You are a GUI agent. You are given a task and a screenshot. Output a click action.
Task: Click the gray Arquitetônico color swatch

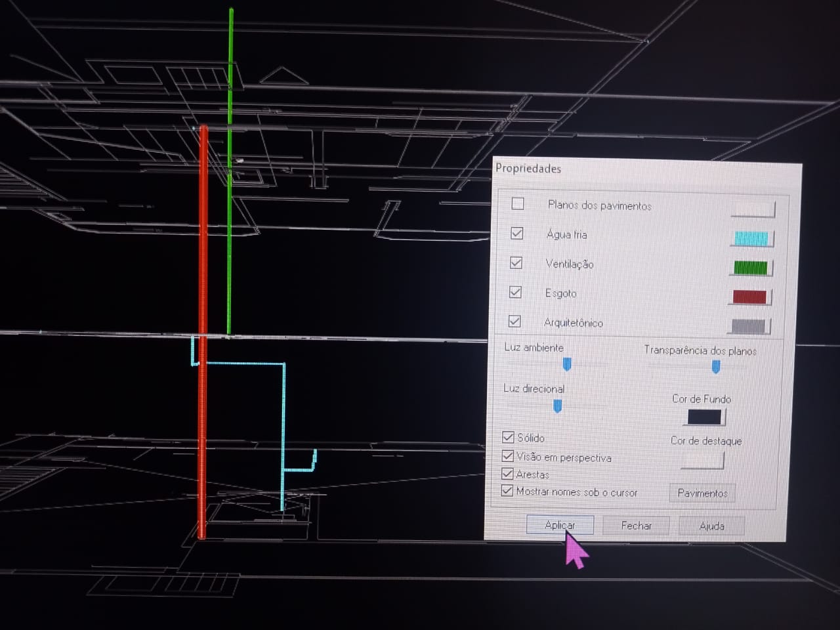[748, 326]
